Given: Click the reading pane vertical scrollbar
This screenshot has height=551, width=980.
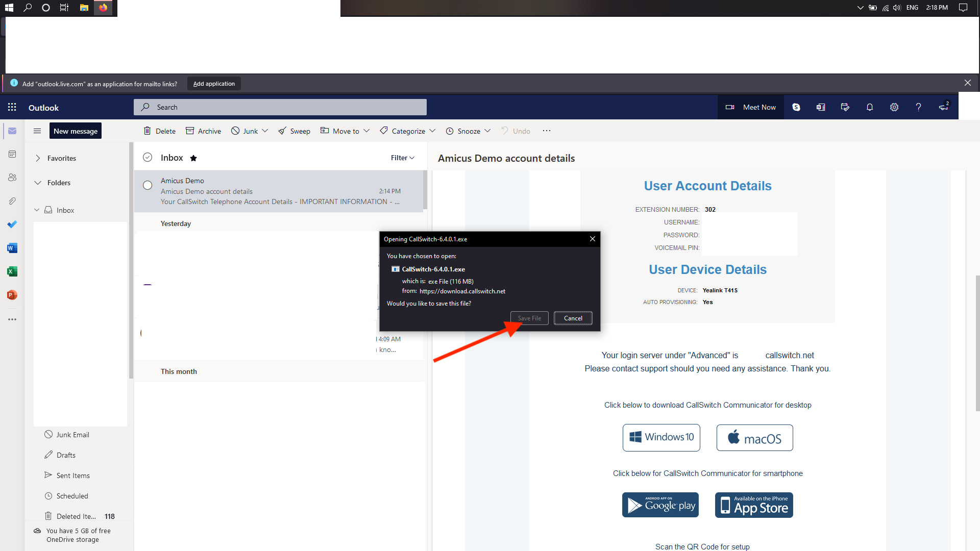Looking at the screenshot, I should (x=977, y=343).
